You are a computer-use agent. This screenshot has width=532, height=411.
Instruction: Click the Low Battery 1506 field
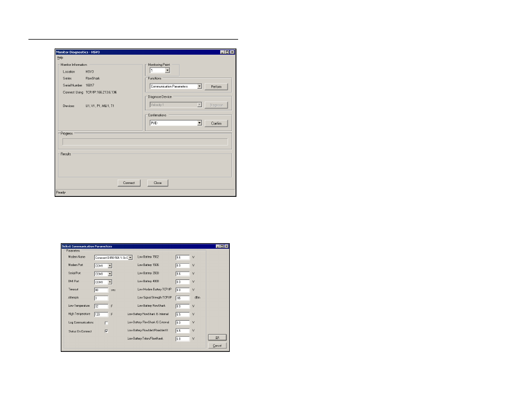pyautogui.click(x=182, y=266)
